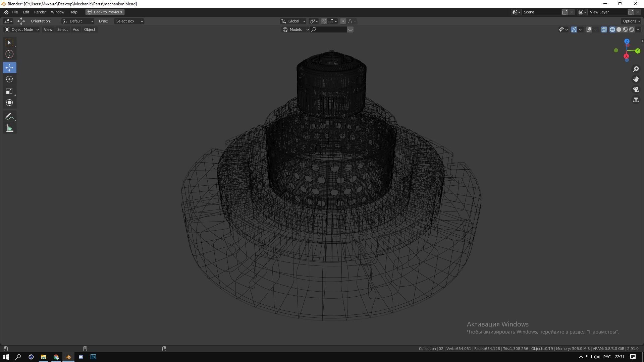Click the zoom magnifier viewport icon
644x362 pixels.
[x=636, y=69]
